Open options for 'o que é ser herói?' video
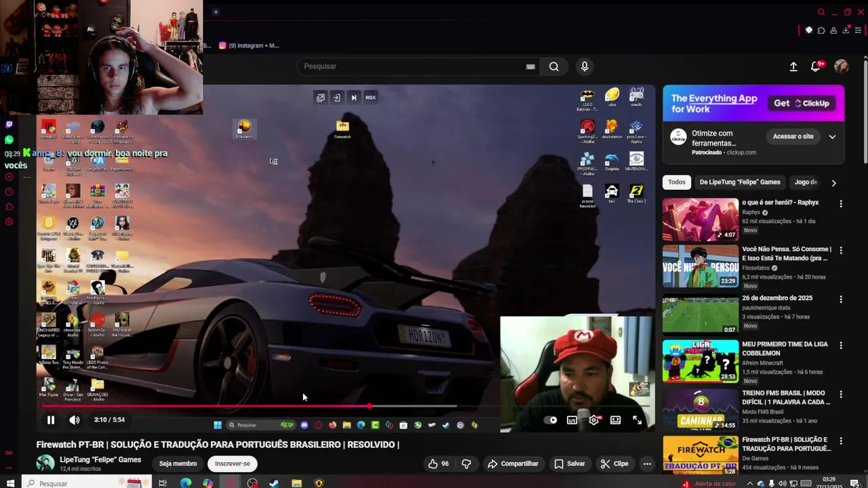This screenshot has width=868, height=488. (841, 203)
